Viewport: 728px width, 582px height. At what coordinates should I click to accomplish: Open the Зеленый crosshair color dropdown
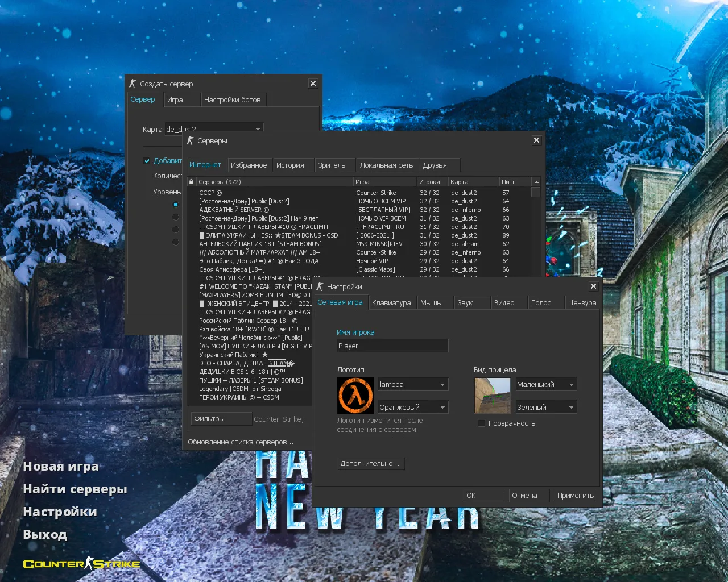[x=545, y=408]
